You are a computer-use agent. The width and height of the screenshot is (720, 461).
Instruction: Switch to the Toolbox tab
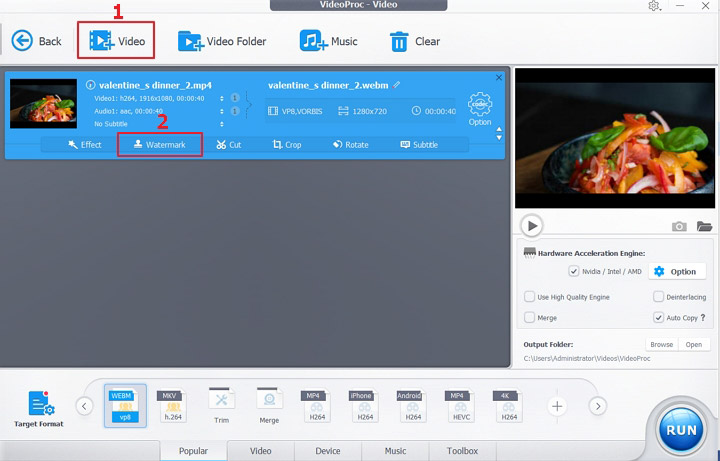(462, 451)
